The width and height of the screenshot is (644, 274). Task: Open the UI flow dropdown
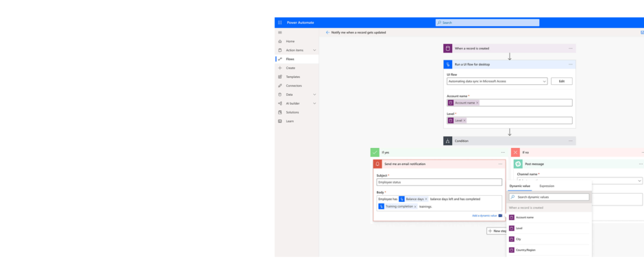497,82
